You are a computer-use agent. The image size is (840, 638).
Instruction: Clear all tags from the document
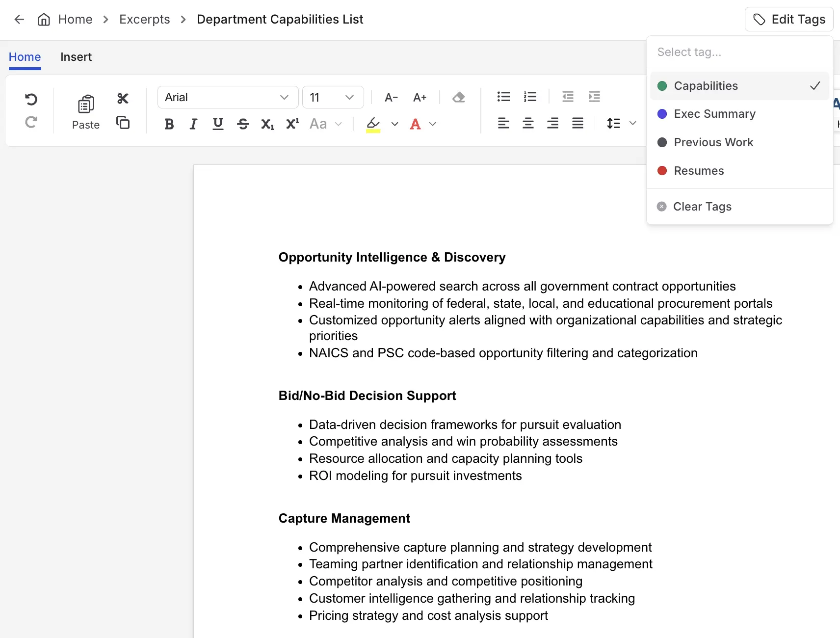[702, 206]
